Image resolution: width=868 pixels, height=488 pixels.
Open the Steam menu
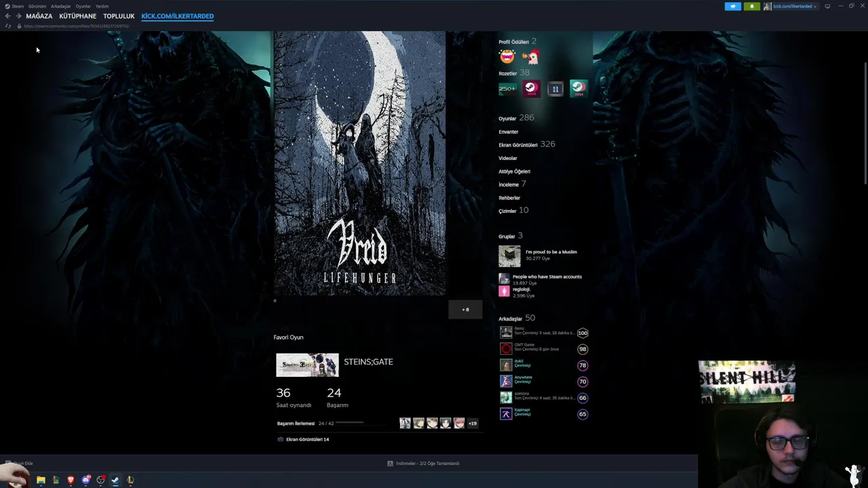coord(18,6)
